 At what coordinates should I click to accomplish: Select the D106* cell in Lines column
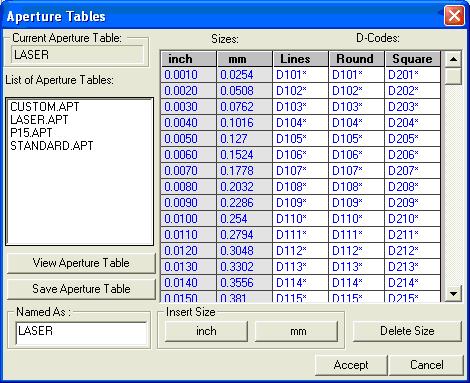(301, 155)
